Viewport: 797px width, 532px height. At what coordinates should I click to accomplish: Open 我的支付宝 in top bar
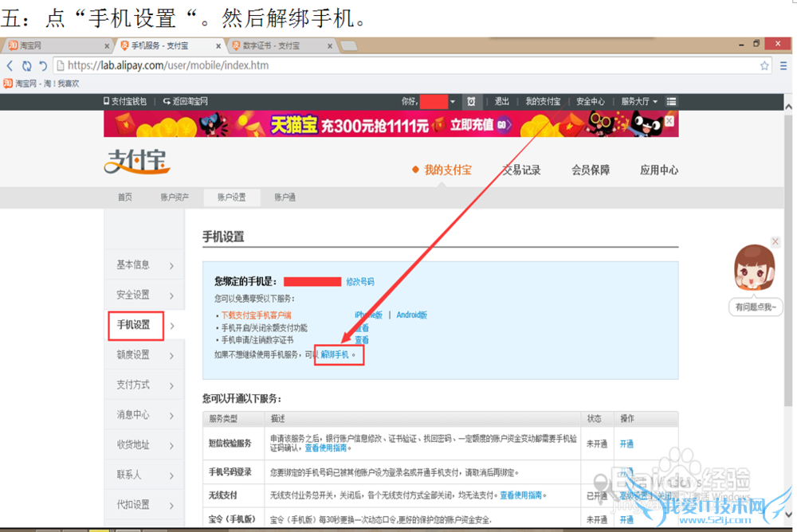(543, 102)
